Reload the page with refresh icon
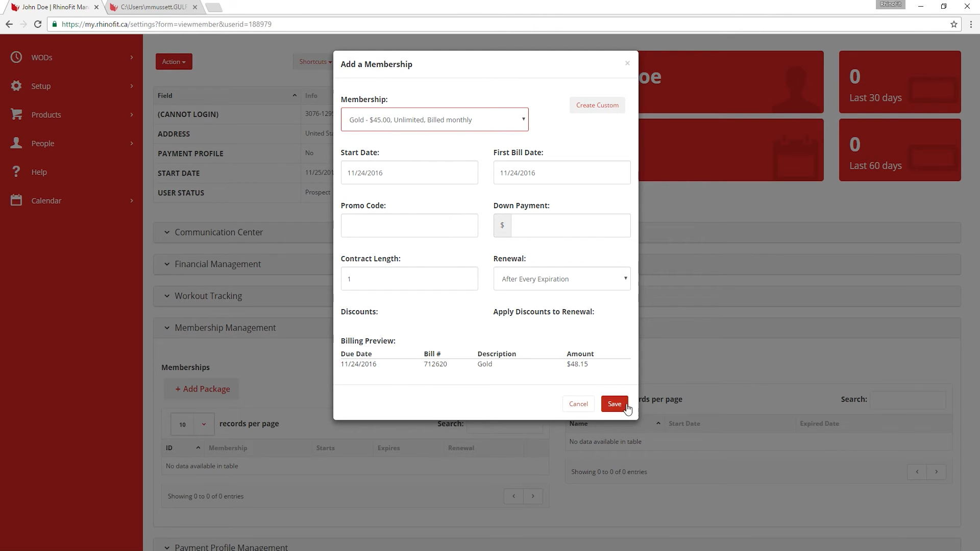 pos(37,24)
